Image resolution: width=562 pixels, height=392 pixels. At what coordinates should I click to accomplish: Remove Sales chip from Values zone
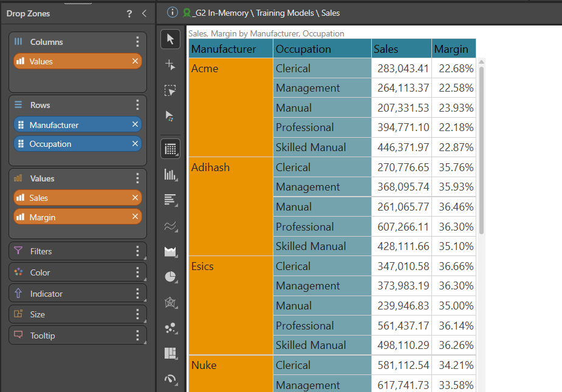(x=135, y=198)
